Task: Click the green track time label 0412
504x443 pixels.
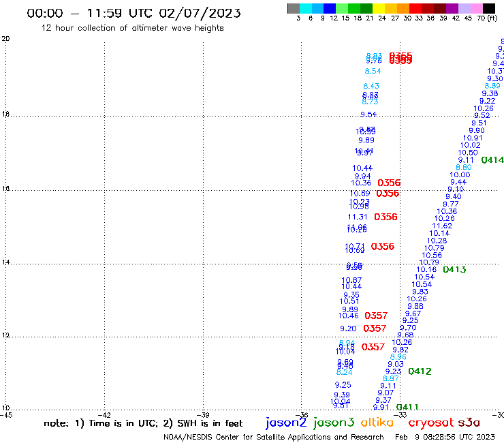Action: click(x=420, y=371)
